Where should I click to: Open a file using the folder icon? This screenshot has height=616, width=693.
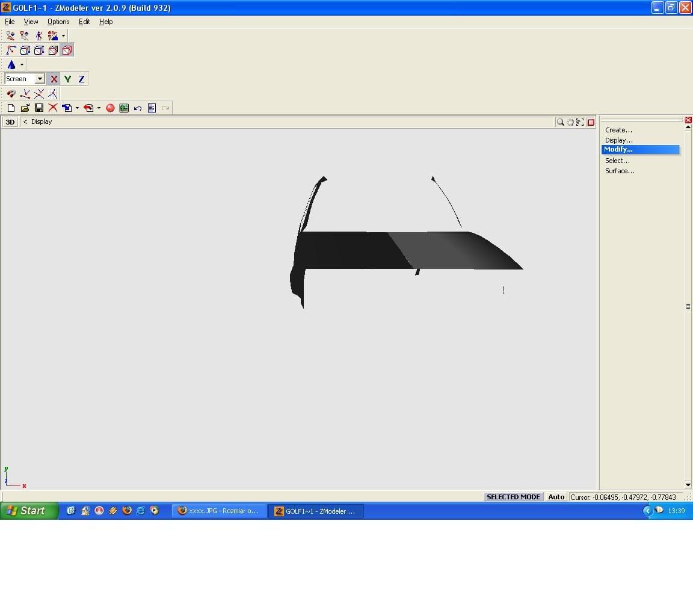pyautogui.click(x=25, y=108)
